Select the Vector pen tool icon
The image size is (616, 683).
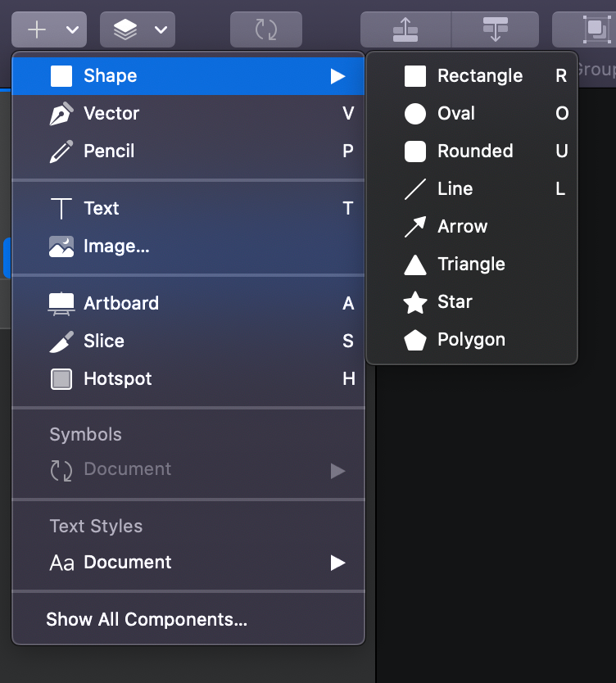(61, 114)
